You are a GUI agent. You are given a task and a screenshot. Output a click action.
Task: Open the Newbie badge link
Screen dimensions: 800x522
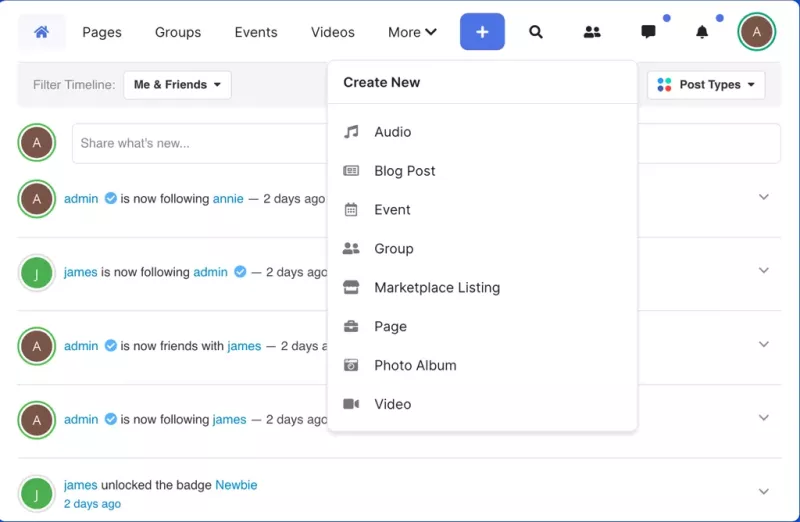pyautogui.click(x=236, y=485)
